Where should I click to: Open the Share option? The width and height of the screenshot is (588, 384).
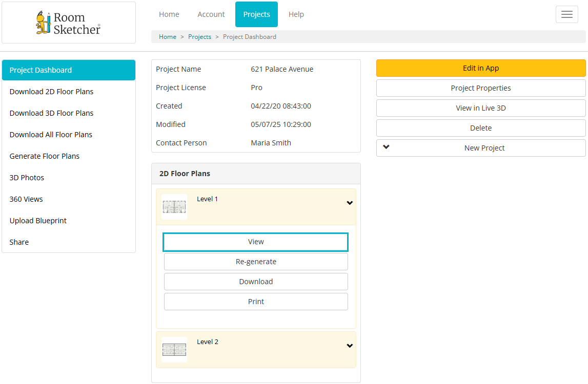coord(69,242)
